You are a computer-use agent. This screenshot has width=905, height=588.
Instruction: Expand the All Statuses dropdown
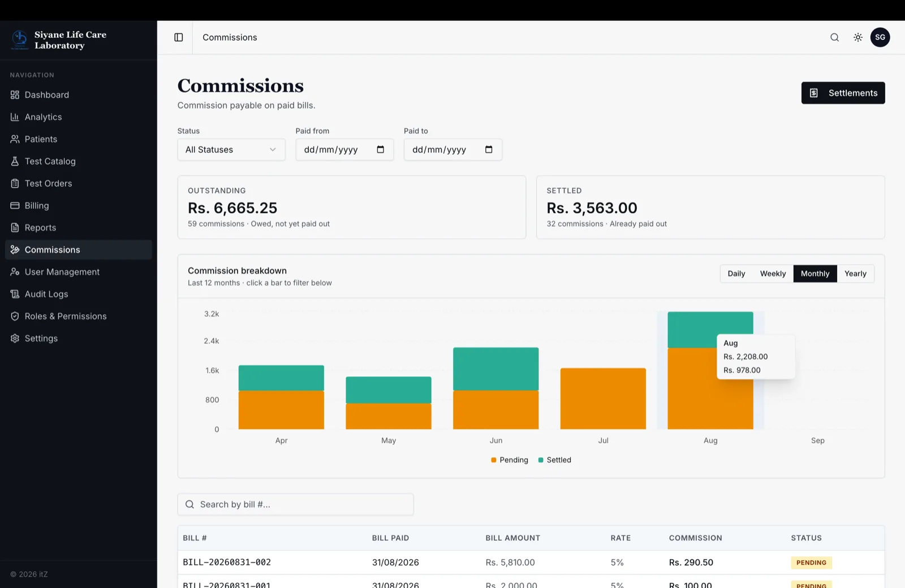pos(231,149)
